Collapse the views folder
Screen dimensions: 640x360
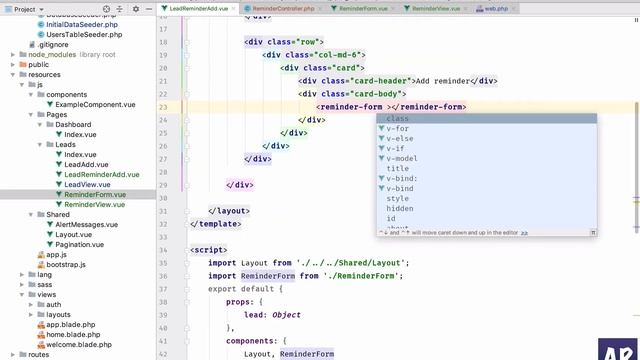click(x=22, y=295)
